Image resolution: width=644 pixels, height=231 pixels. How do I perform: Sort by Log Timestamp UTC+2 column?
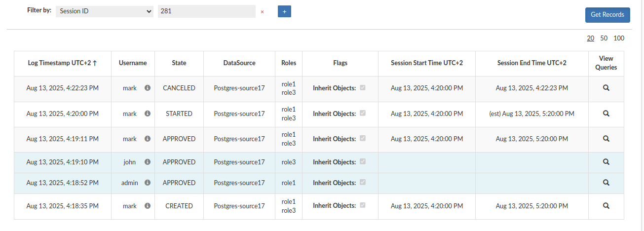pos(62,63)
